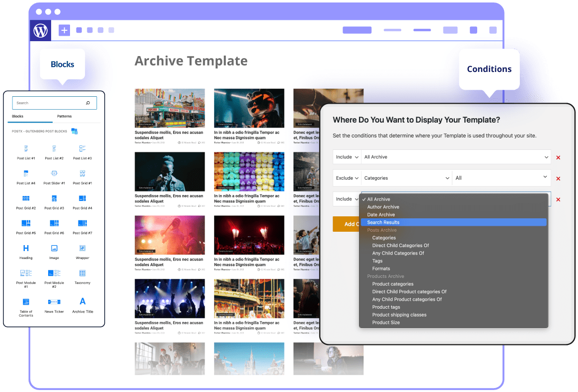578x392 pixels.
Task: Pick the Post Grid #2 block icon
Action: pos(26,198)
